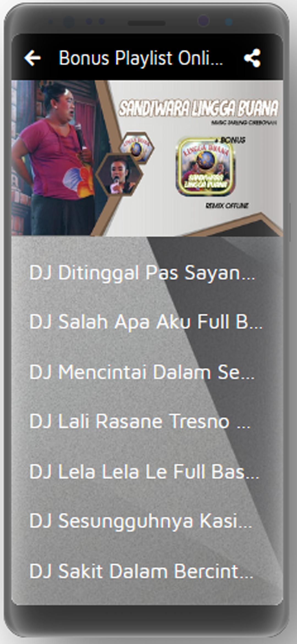This screenshot has width=297, height=644.
Task: Select DJ Mencintai Dalam Se... song
Action: point(147,372)
